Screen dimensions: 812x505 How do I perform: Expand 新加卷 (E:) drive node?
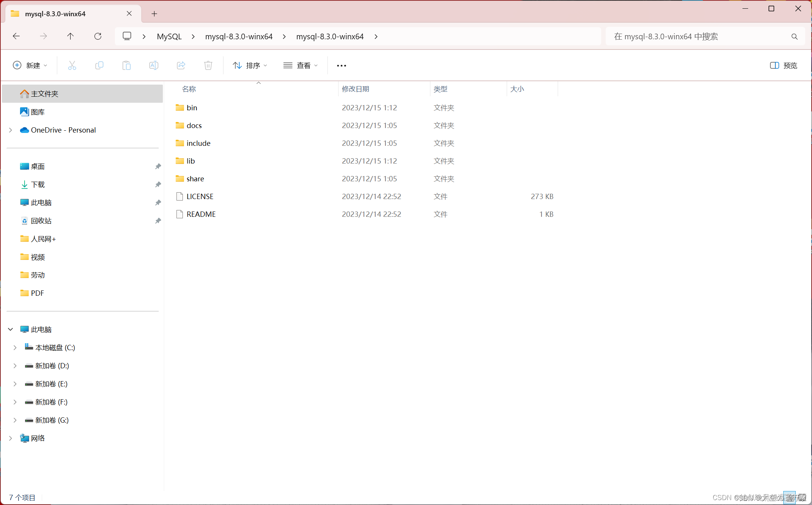point(15,384)
